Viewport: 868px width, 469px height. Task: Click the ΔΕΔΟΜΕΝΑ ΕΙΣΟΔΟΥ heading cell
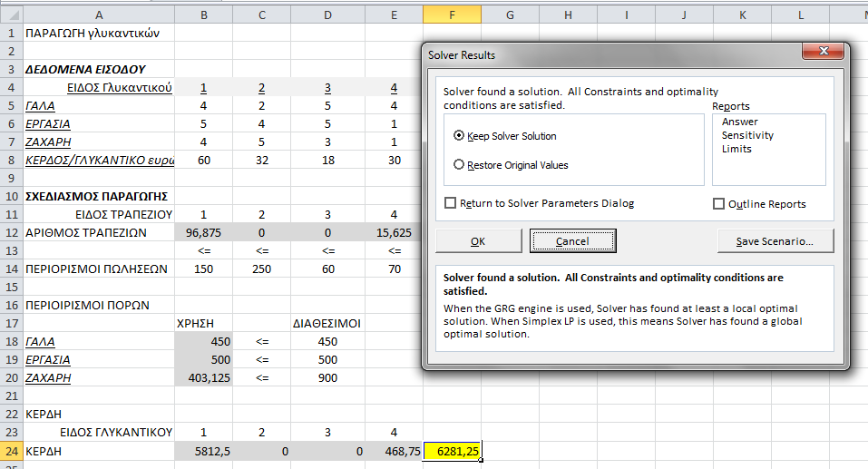(x=99, y=69)
